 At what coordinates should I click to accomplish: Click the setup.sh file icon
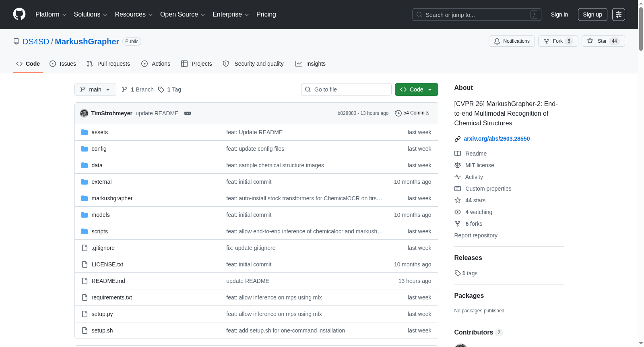click(x=85, y=330)
